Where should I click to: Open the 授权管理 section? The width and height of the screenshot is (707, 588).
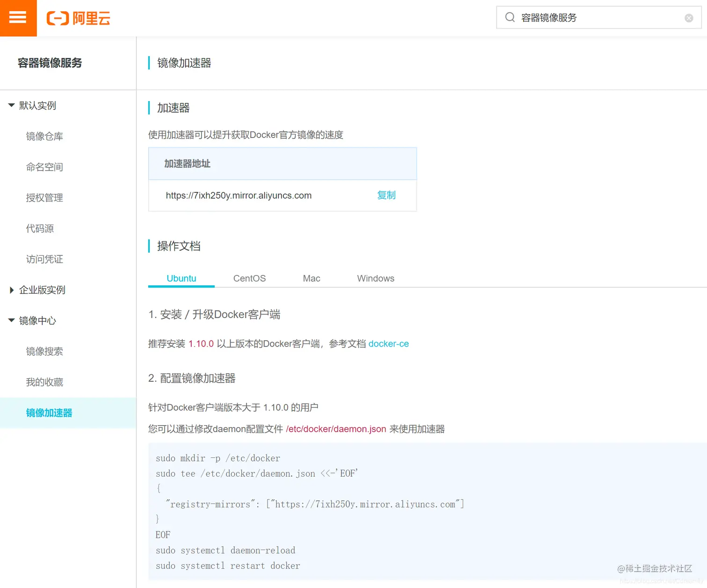pyautogui.click(x=44, y=197)
